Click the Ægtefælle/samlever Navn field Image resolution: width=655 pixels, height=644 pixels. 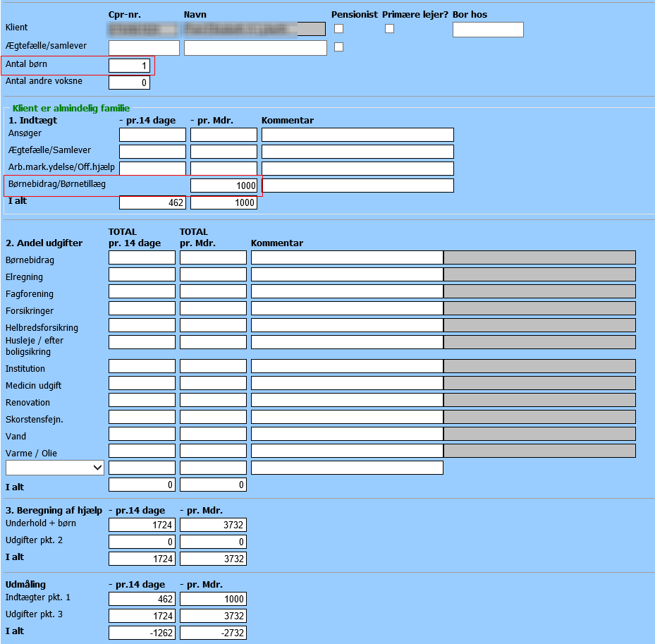tap(255, 48)
